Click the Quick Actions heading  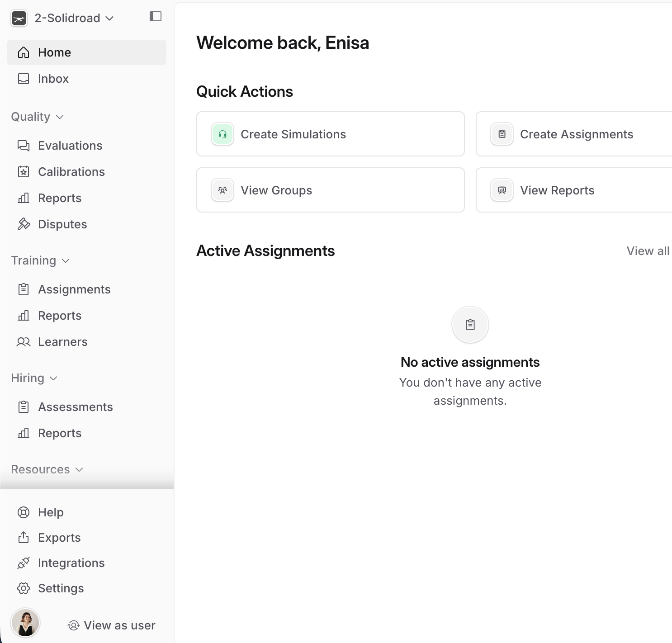[x=245, y=92]
